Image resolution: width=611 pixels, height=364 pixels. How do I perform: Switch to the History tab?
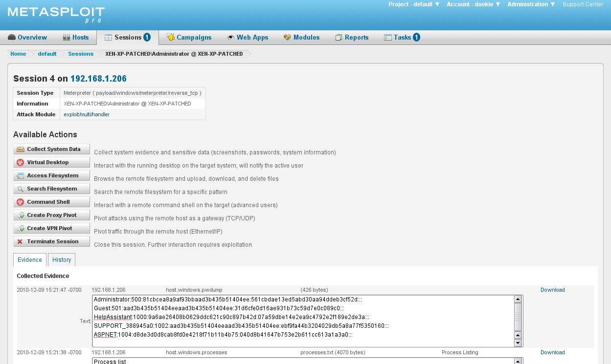(x=61, y=259)
